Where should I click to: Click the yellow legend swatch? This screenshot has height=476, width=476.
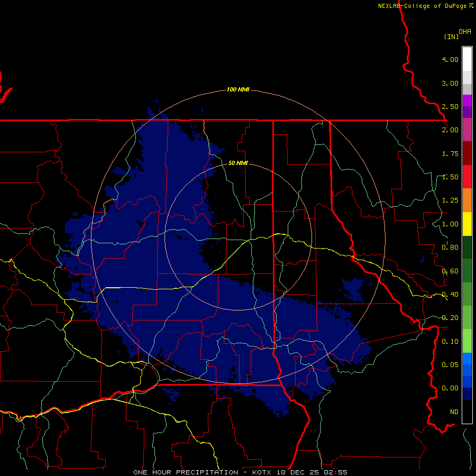467,224
